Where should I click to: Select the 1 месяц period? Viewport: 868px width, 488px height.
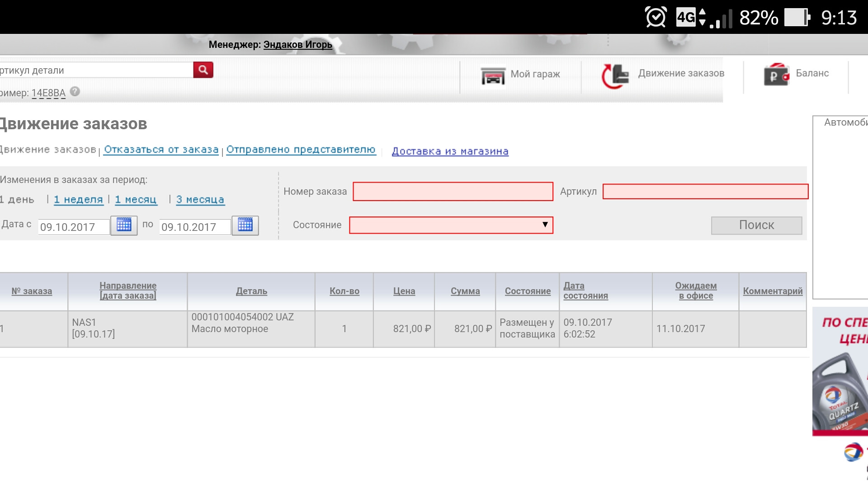136,200
